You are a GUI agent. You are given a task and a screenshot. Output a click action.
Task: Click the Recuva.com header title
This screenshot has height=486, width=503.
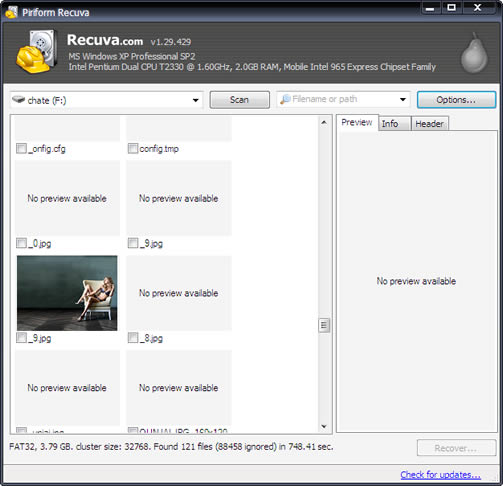(x=105, y=40)
